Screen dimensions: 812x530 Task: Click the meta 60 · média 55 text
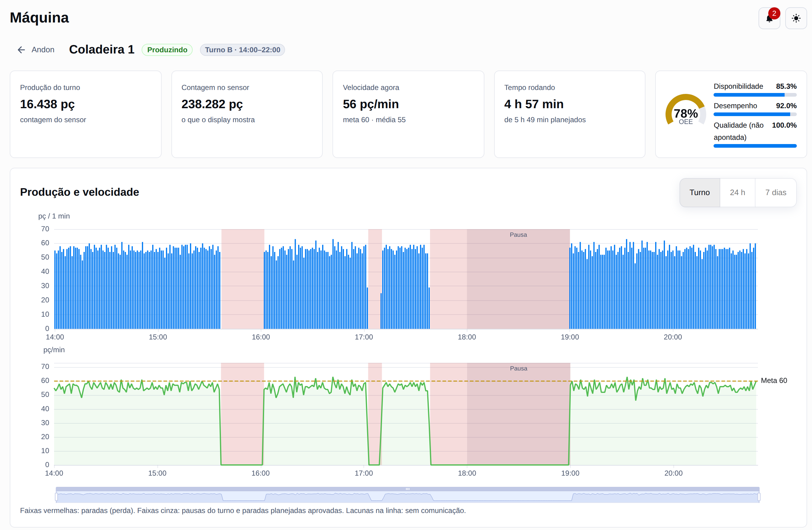point(374,120)
